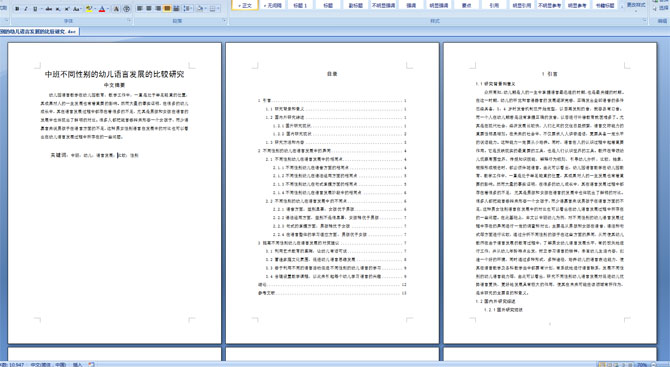The width and height of the screenshot is (670, 367).
Task: Select the 标题 1 style in gallery
Action: 300,6
